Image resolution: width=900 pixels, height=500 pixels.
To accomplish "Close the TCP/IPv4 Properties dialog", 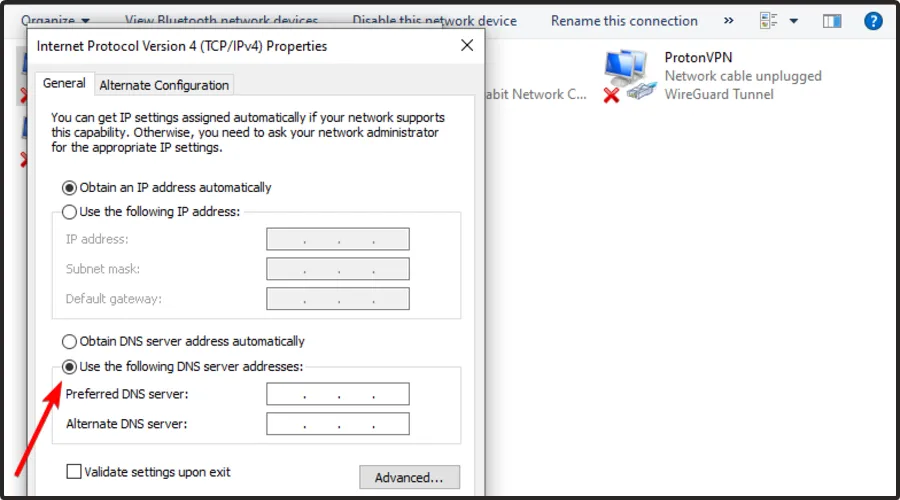I will (x=466, y=45).
